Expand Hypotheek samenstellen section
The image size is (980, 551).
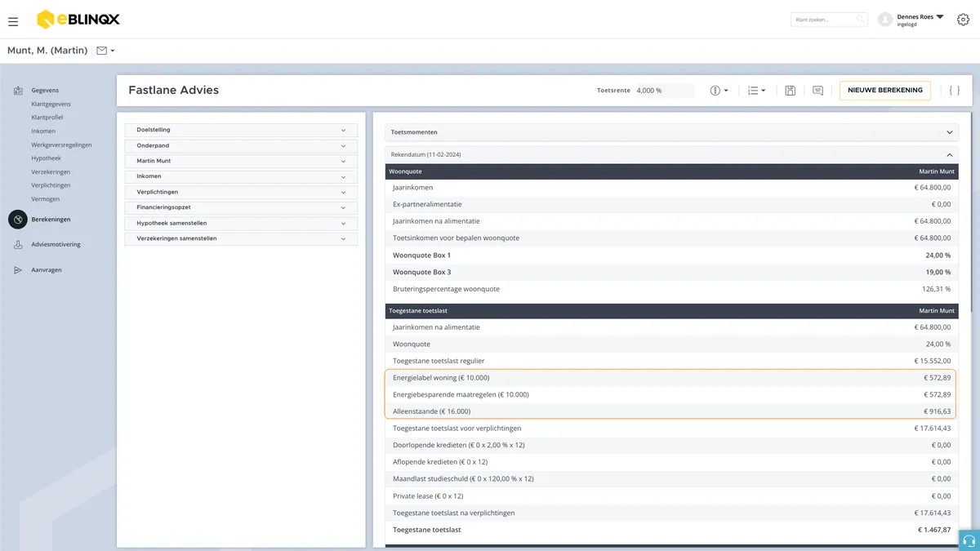241,223
